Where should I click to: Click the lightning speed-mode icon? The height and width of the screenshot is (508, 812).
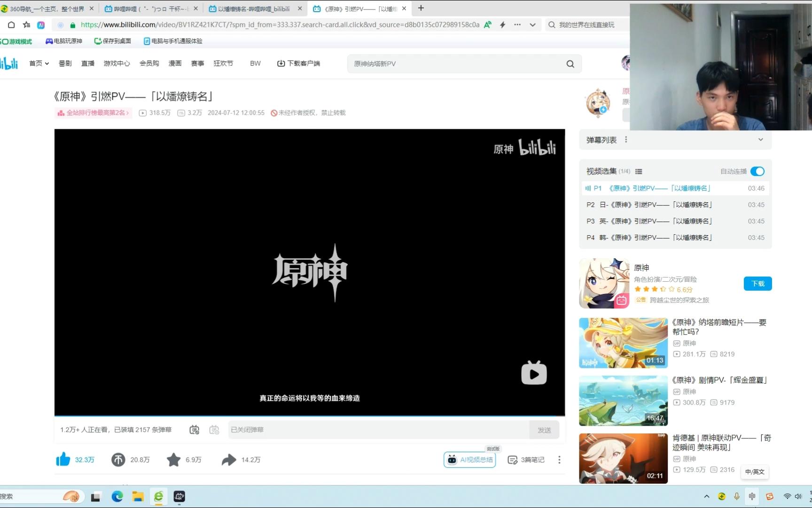click(502, 25)
